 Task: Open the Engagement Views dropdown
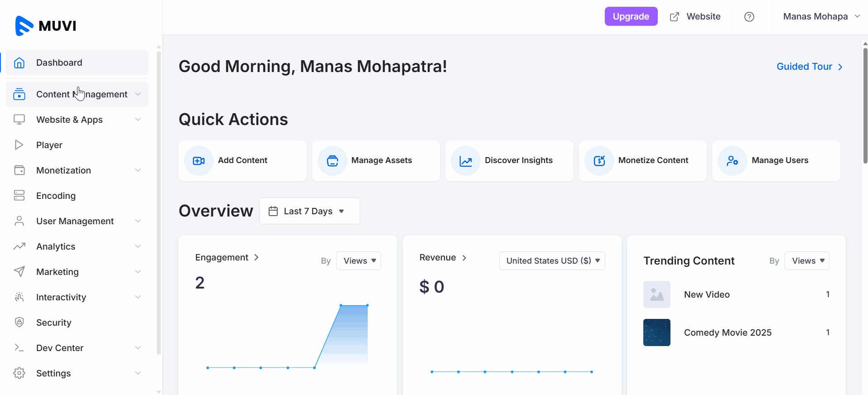[358, 261]
